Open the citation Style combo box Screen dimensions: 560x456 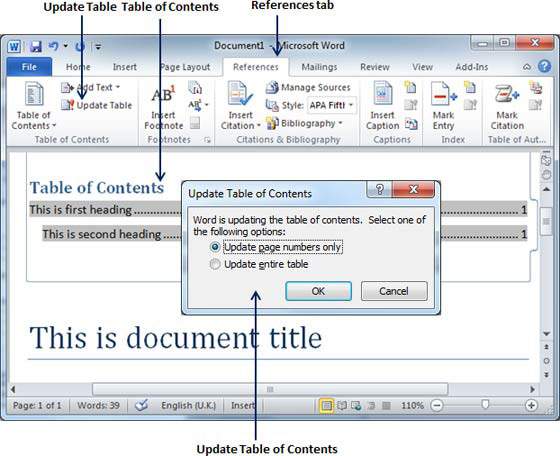(331, 105)
